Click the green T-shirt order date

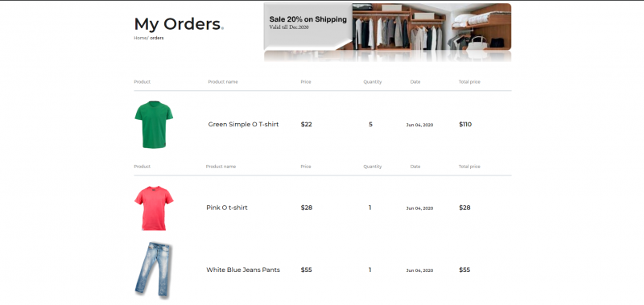click(419, 125)
